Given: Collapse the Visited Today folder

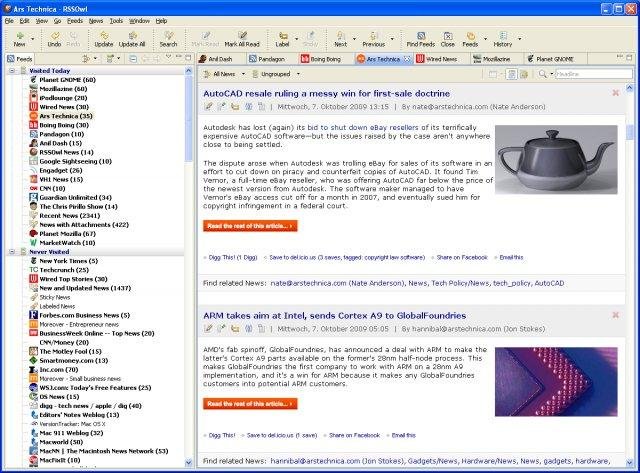Looking at the screenshot, I should coord(12,71).
